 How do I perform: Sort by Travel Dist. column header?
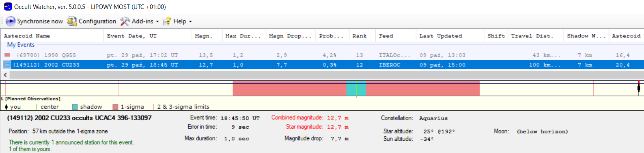point(536,36)
